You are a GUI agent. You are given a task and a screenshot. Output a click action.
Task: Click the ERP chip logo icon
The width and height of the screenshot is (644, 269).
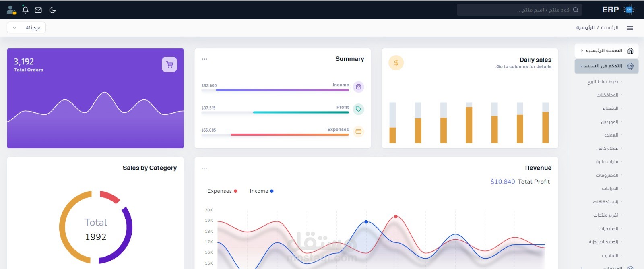(629, 10)
